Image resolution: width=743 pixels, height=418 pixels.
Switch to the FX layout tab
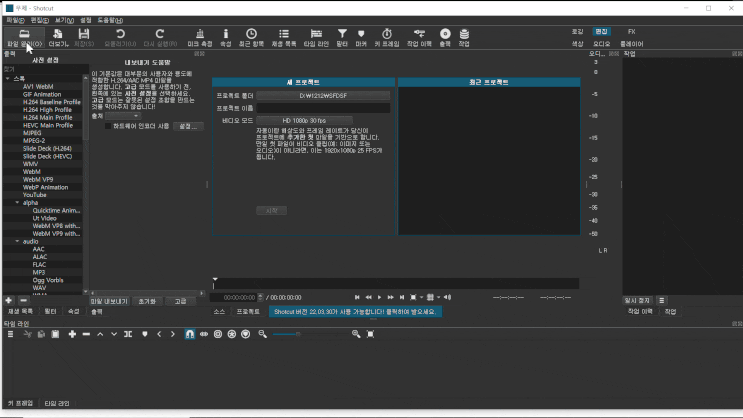[x=632, y=32]
